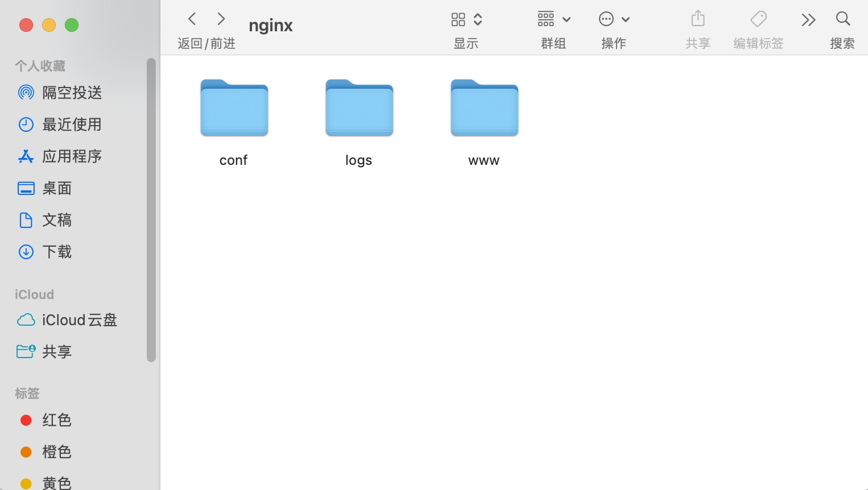Click the Recents clock icon
The height and width of the screenshot is (490, 868).
[26, 124]
